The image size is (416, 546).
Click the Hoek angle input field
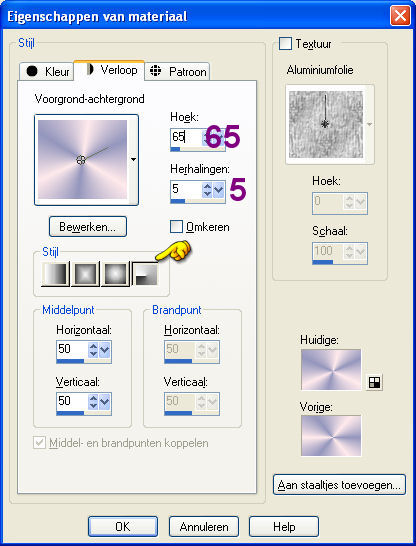click(186, 137)
